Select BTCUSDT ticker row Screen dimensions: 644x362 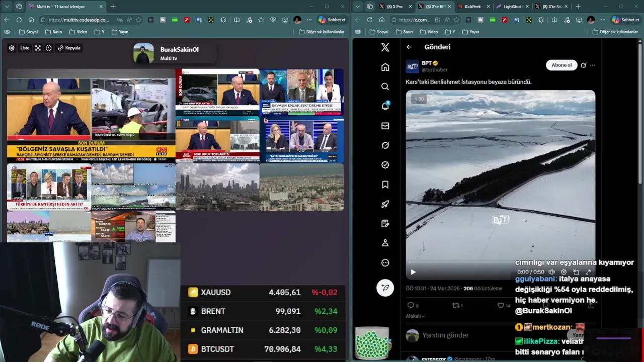click(x=263, y=349)
